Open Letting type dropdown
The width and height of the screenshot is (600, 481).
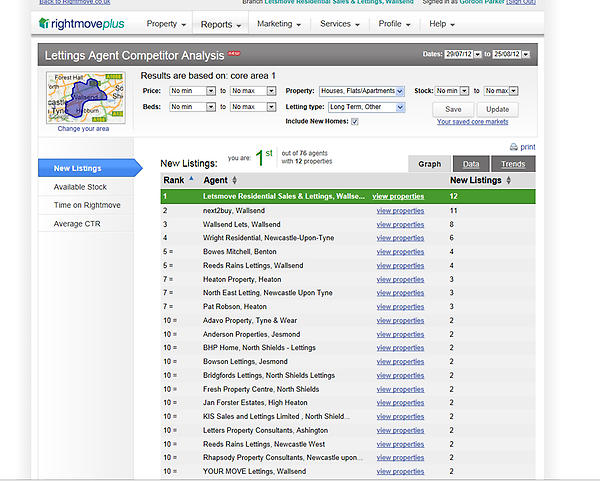click(400, 107)
